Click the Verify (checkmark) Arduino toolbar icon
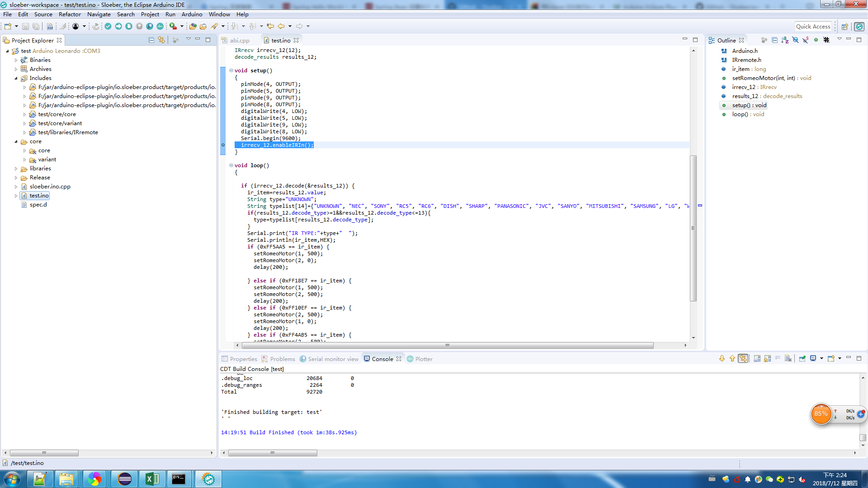 (x=108, y=26)
